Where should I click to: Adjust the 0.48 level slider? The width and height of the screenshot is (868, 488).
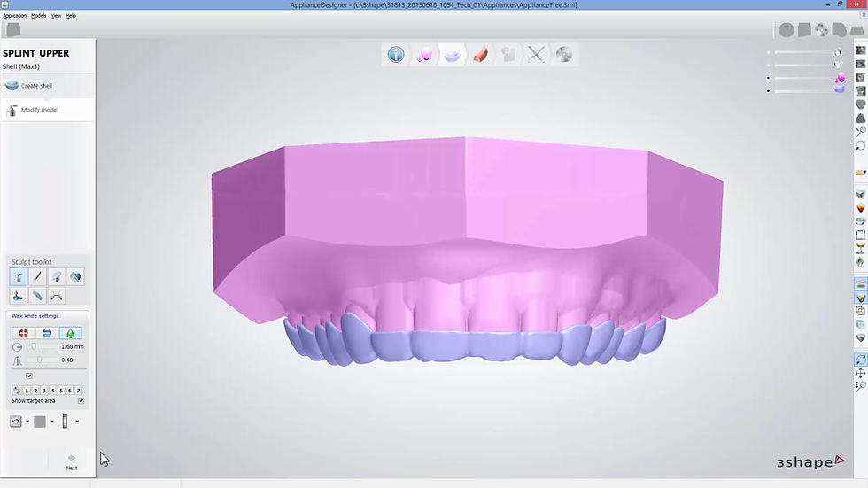click(41, 360)
